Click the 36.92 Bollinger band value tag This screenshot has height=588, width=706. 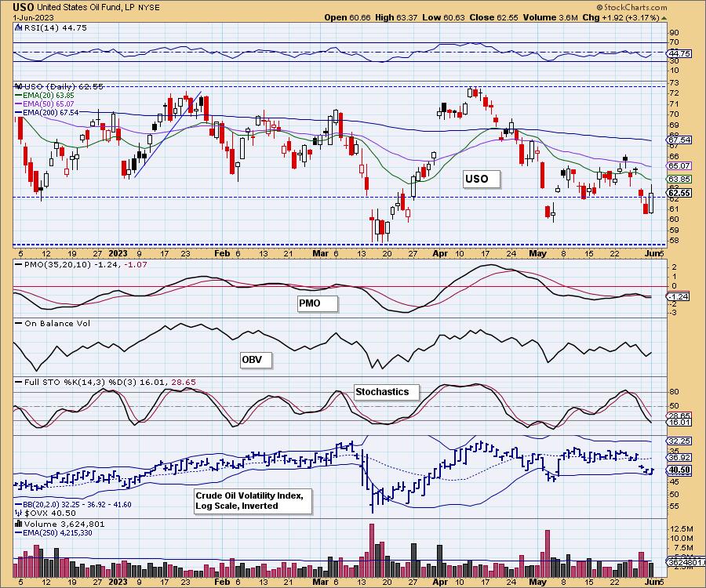680,458
